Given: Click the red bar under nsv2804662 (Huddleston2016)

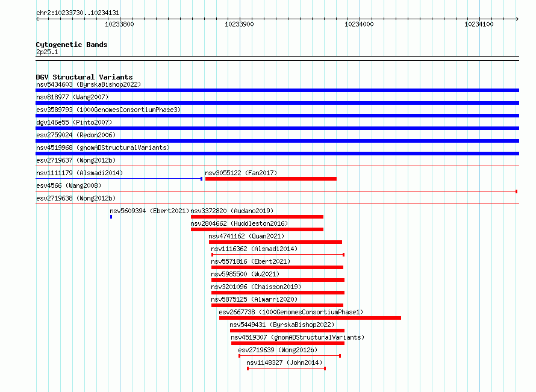Looking at the screenshot, I should point(257,229).
